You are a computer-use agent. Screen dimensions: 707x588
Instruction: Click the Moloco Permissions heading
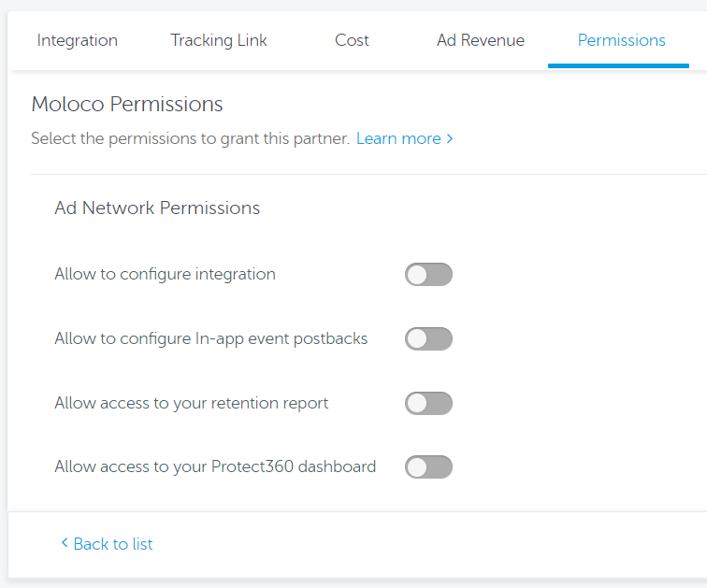pyautogui.click(x=127, y=104)
